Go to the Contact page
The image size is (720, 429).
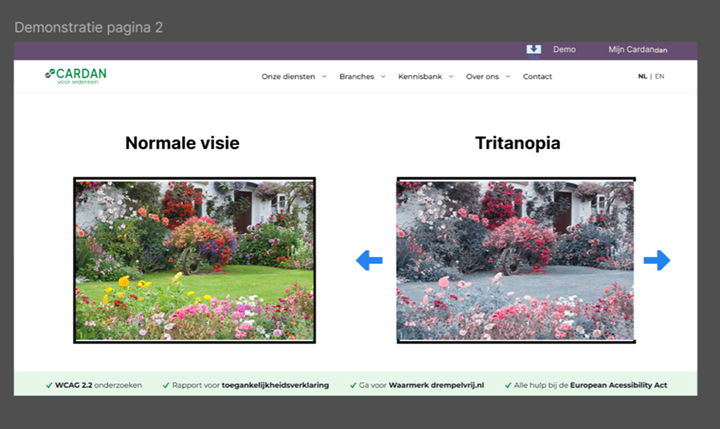coord(537,77)
